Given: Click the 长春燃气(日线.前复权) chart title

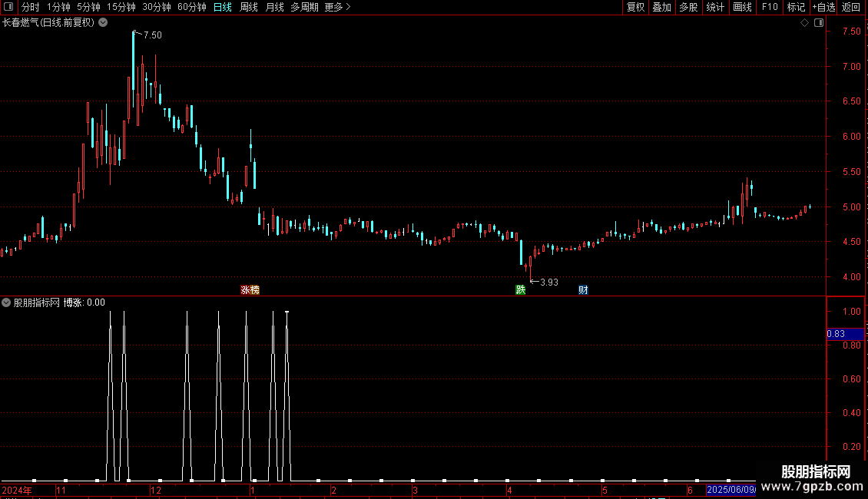Looking at the screenshot, I should pos(48,23).
